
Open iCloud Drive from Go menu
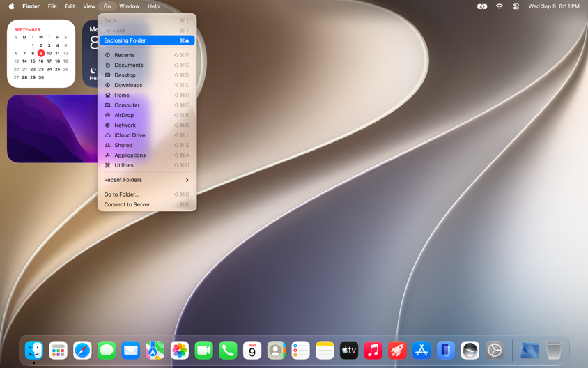tap(147, 135)
